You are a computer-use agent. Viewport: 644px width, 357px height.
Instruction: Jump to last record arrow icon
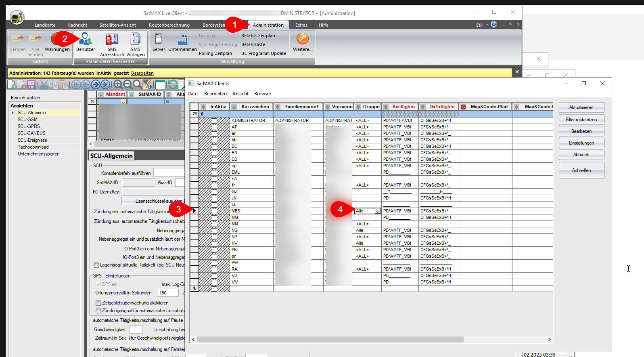click(105, 84)
